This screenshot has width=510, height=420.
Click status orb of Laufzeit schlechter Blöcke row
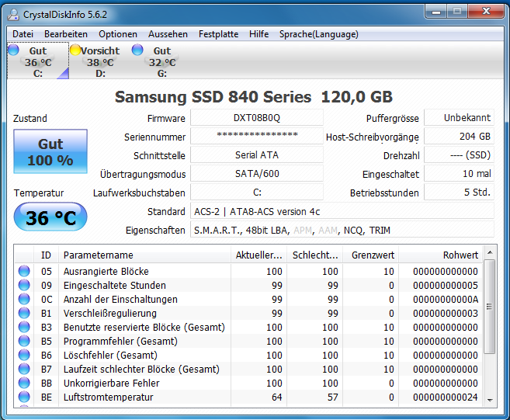24,369
